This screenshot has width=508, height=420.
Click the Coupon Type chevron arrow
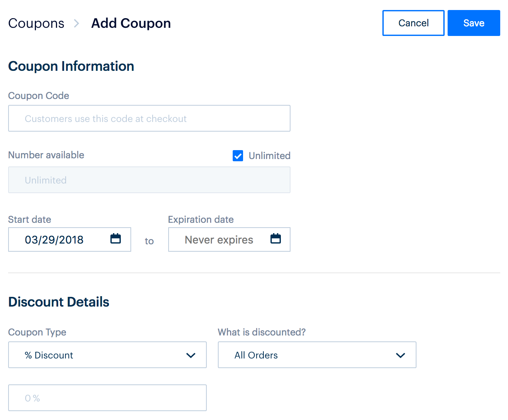click(191, 355)
